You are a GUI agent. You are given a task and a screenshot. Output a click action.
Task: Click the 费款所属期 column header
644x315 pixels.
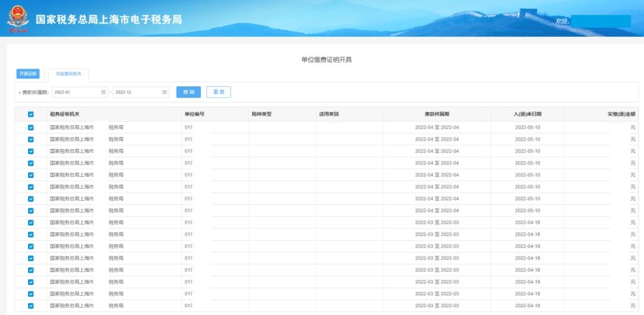pyautogui.click(x=436, y=114)
